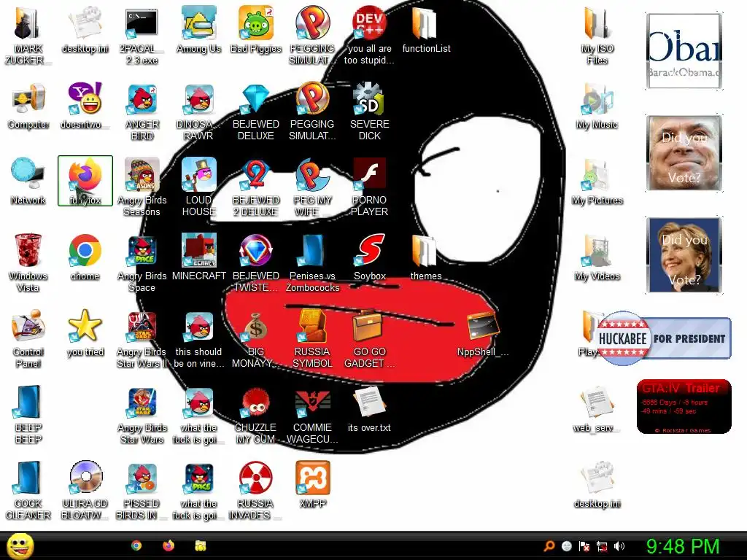The height and width of the screenshot is (560, 747).
Task: Open the Soybox shortcut
Action: (370, 258)
